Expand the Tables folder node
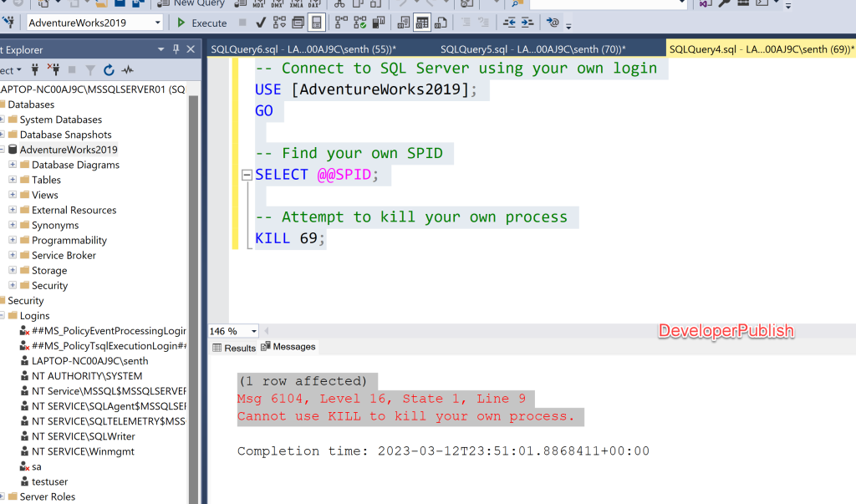This screenshot has width=856, height=504. (13, 180)
